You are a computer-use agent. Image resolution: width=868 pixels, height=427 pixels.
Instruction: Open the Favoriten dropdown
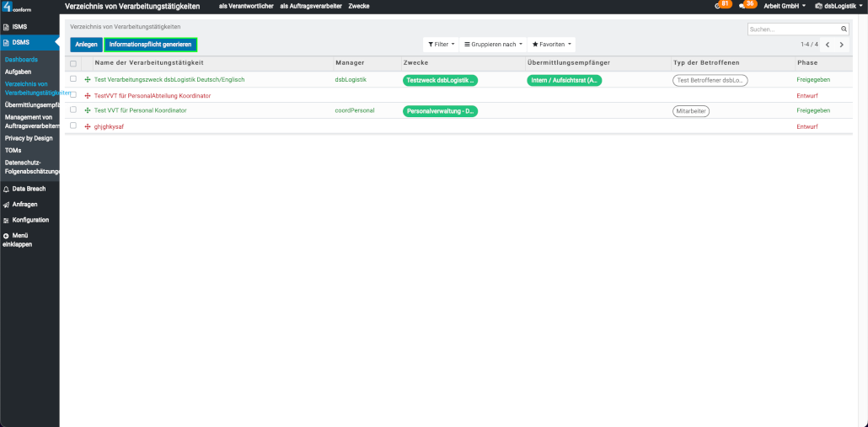point(552,45)
